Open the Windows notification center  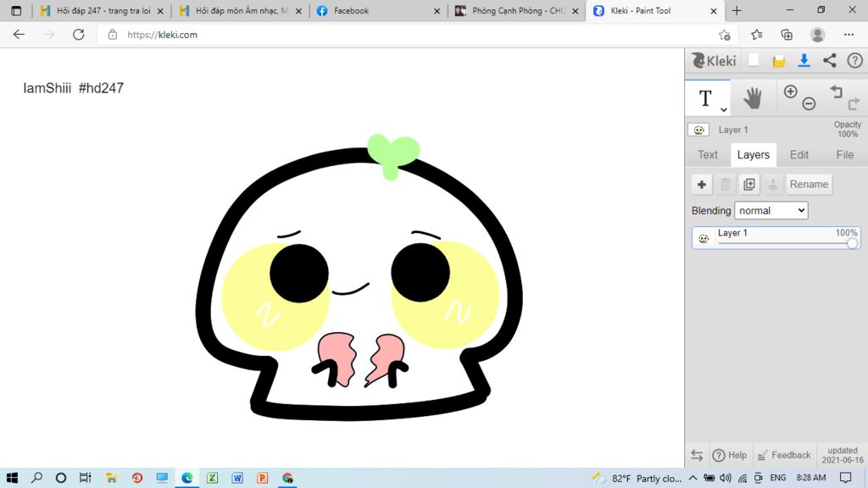845,478
